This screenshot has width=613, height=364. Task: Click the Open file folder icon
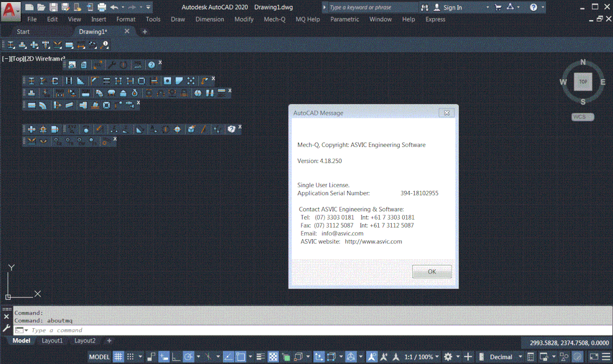click(42, 7)
